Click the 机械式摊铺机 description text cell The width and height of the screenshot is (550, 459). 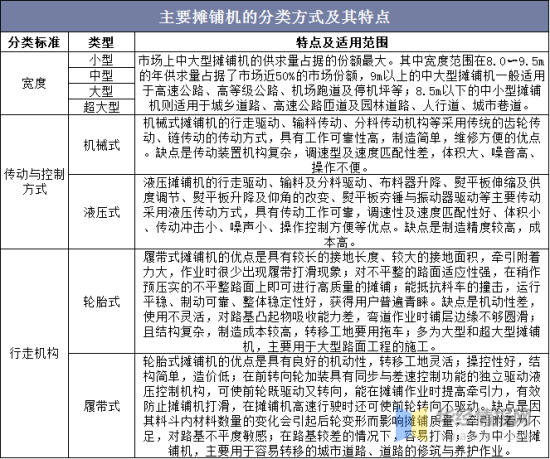tap(342, 145)
